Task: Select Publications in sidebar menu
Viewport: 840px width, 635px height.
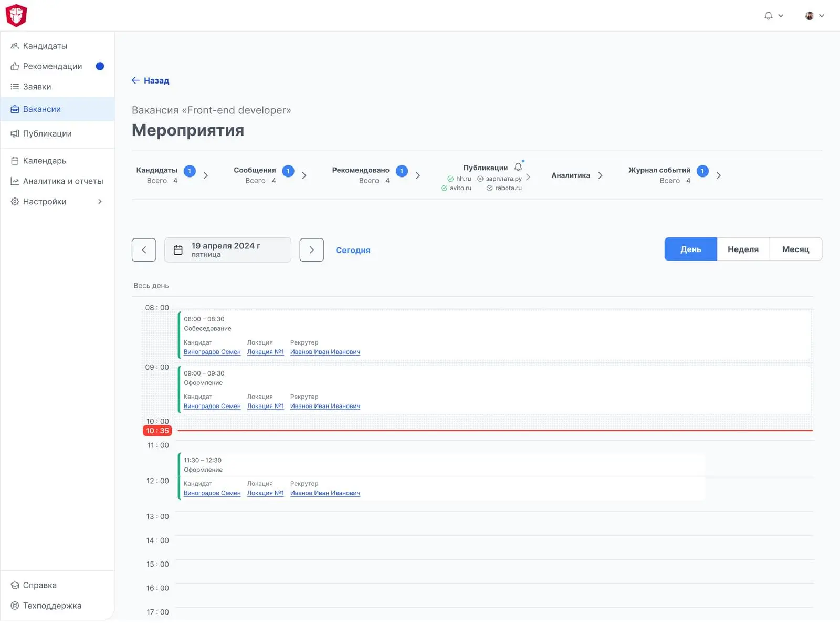Action: point(47,133)
